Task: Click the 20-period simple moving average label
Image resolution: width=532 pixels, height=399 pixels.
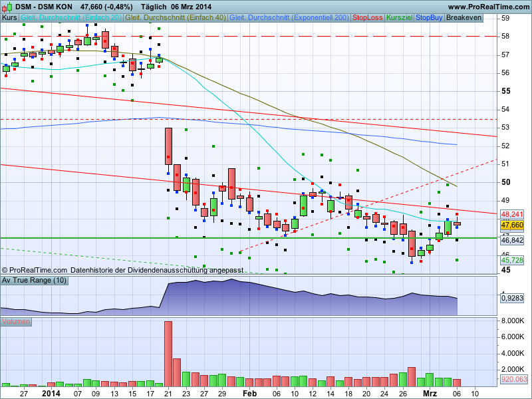Action: click(x=72, y=17)
